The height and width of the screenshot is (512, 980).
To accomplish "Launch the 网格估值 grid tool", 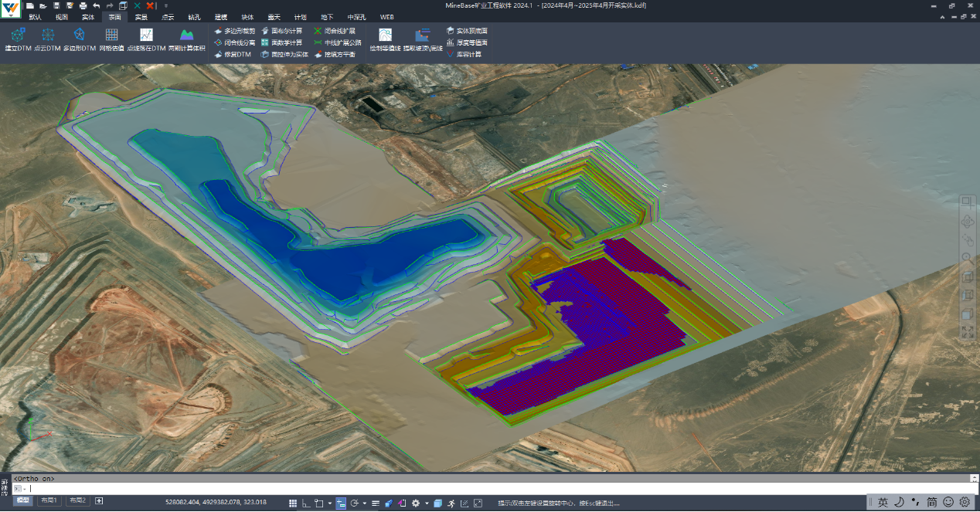I will 111,35.
